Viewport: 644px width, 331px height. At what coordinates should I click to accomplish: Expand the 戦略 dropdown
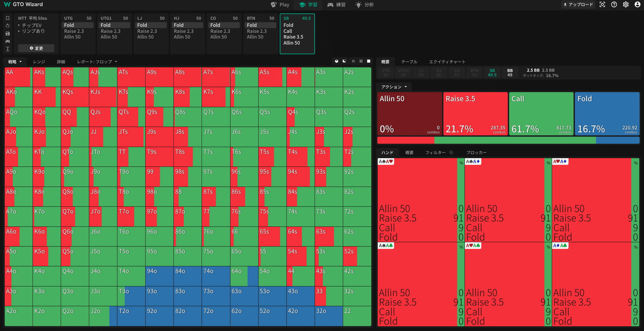pyautogui.click(x=15, y=62)
